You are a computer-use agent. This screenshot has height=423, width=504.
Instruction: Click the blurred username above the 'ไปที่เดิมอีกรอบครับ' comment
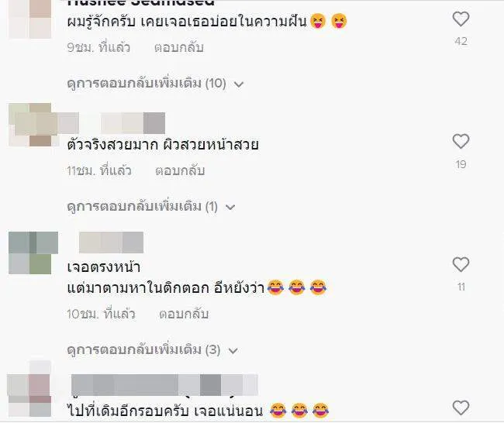pos(164,385)
